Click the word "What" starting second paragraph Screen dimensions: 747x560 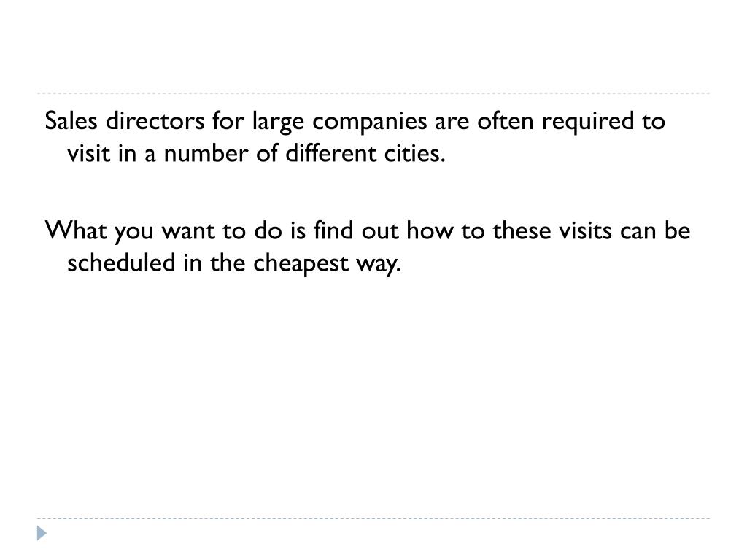tap(76, 230)
